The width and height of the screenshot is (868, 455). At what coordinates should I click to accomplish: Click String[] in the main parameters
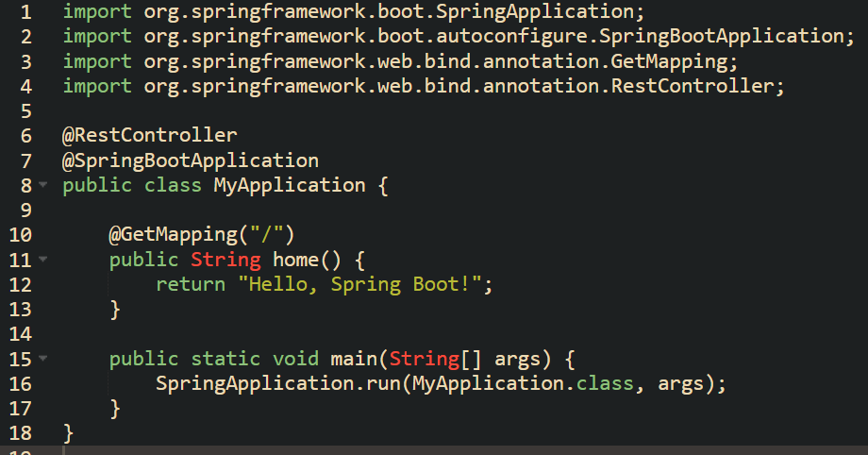click(x=435, y=359)
